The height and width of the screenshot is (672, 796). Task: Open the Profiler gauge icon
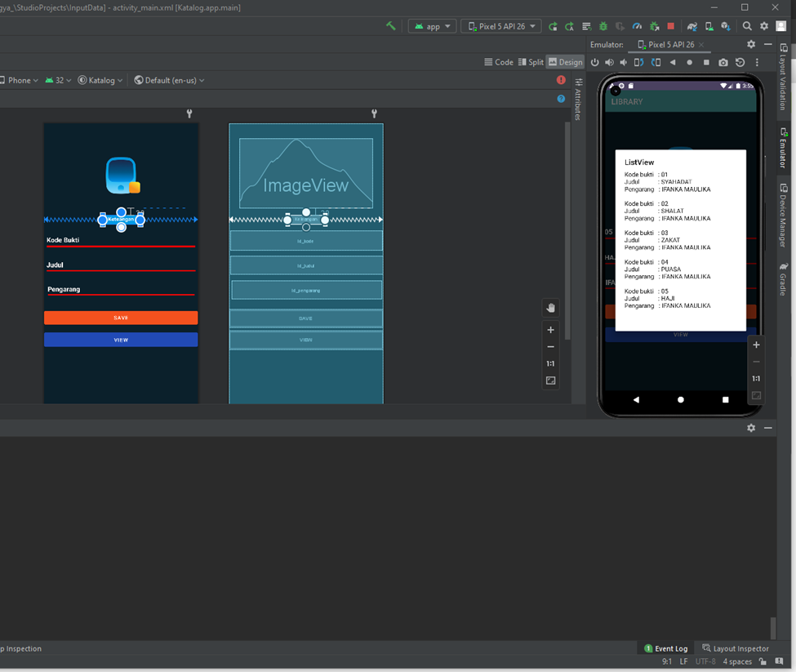(x=638, y=26)
